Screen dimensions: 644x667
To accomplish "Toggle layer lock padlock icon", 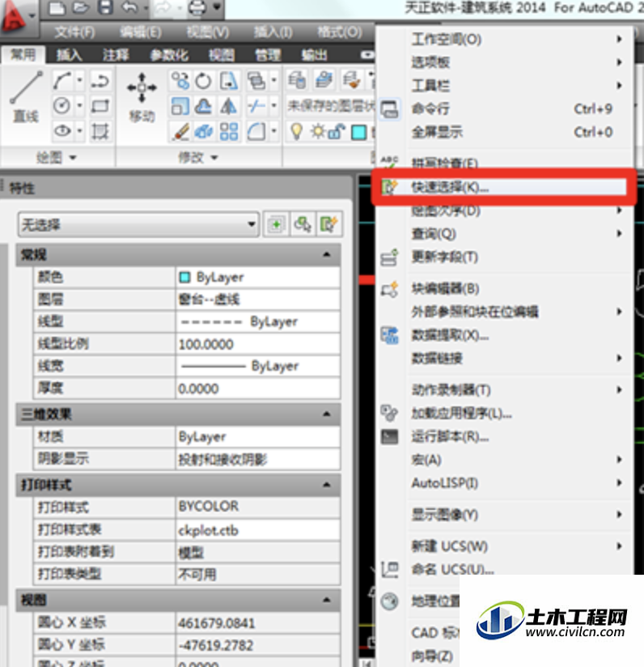I will 337,131.
